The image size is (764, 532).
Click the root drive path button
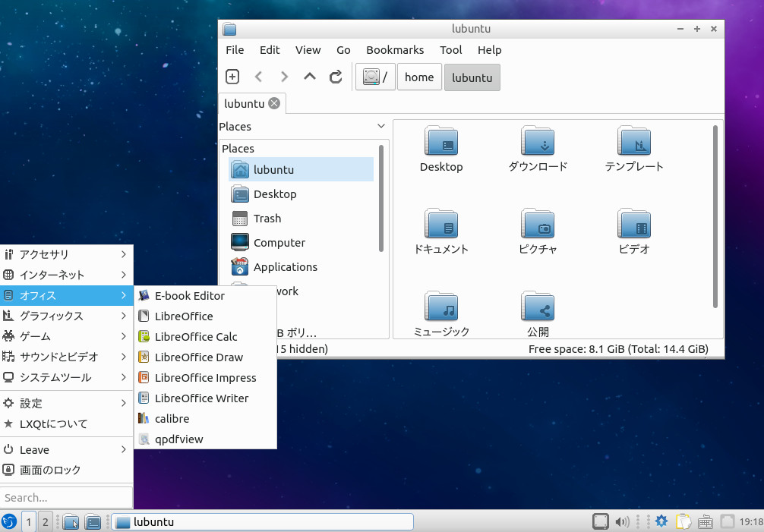tap(374, 77)
